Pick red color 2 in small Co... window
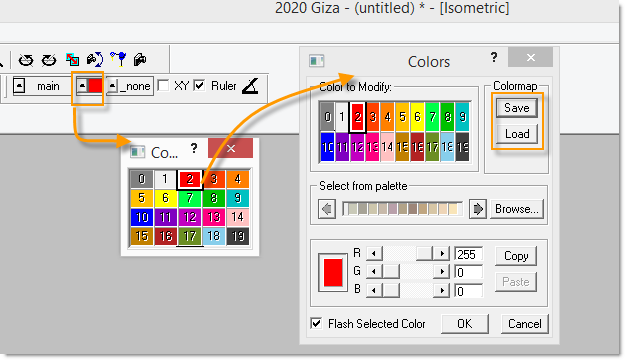Screen dimensions: 625x360 [190, 179]
